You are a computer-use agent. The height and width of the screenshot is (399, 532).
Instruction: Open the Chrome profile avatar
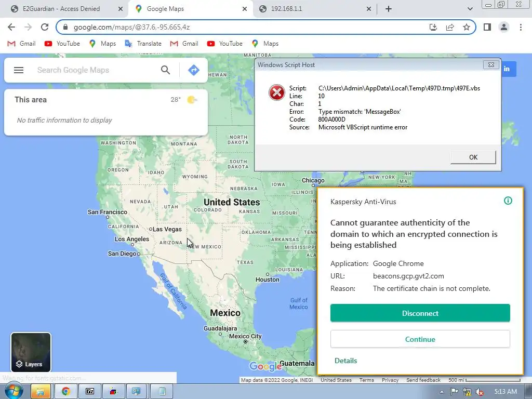click(504, 27)
